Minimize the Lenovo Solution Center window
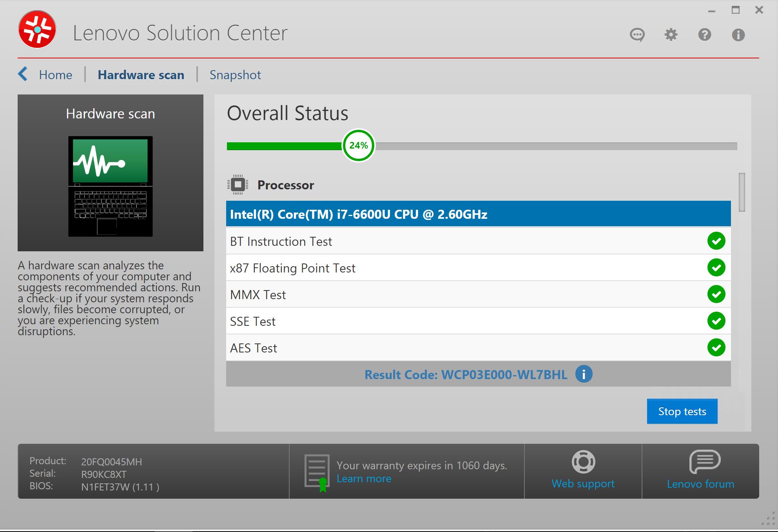This screenshot has width=778, height=532. pos(712,11)
